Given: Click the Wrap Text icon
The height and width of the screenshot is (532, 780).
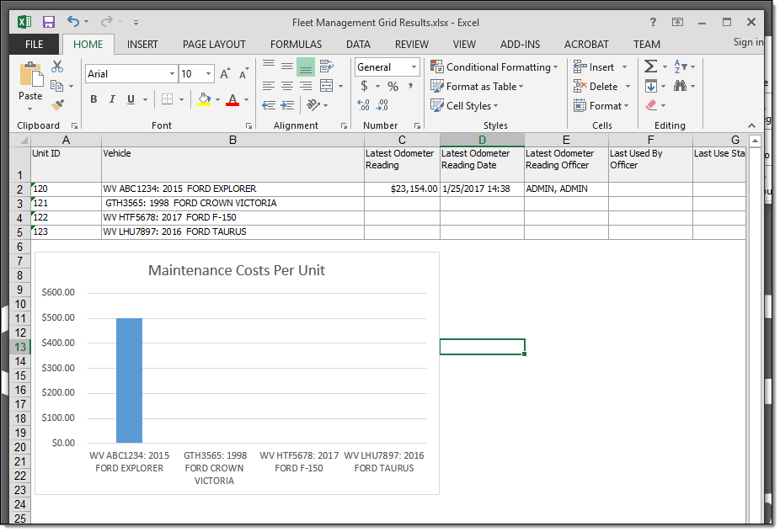Looking at the screenshot, I should coord(327,66).
